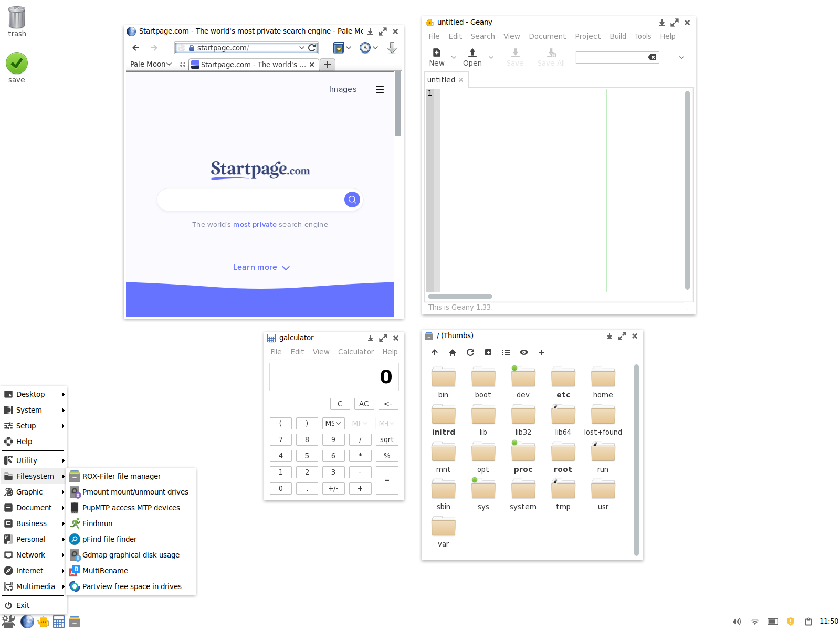The width and height of the screenshot is (840, 630).
Task: Open the trash desktop icon
Action: [x=17, y=22]
